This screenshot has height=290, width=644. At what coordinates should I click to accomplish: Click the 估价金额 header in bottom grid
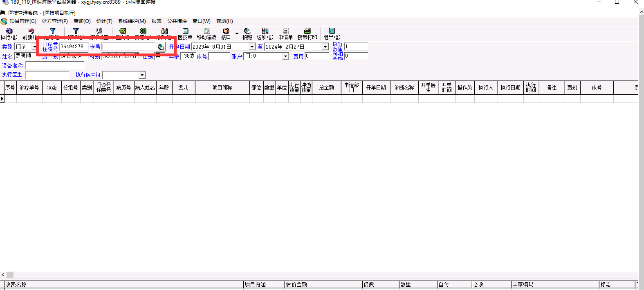[324, 284]
